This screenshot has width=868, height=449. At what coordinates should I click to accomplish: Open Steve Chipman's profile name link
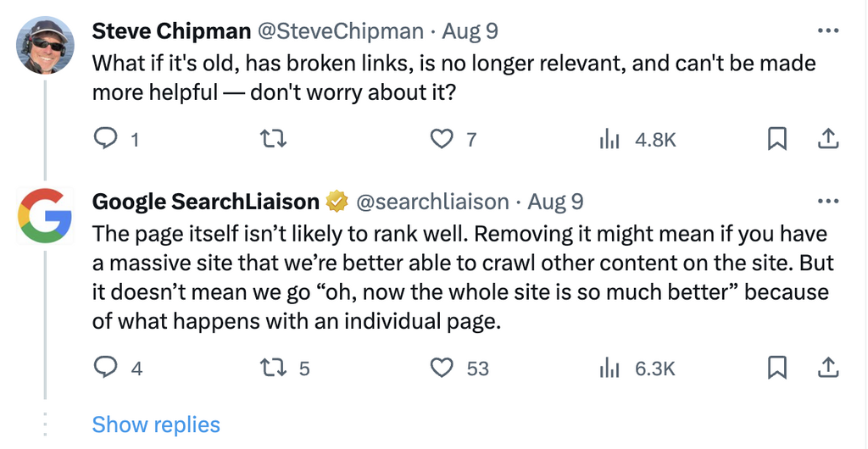[x=170, y=31]
